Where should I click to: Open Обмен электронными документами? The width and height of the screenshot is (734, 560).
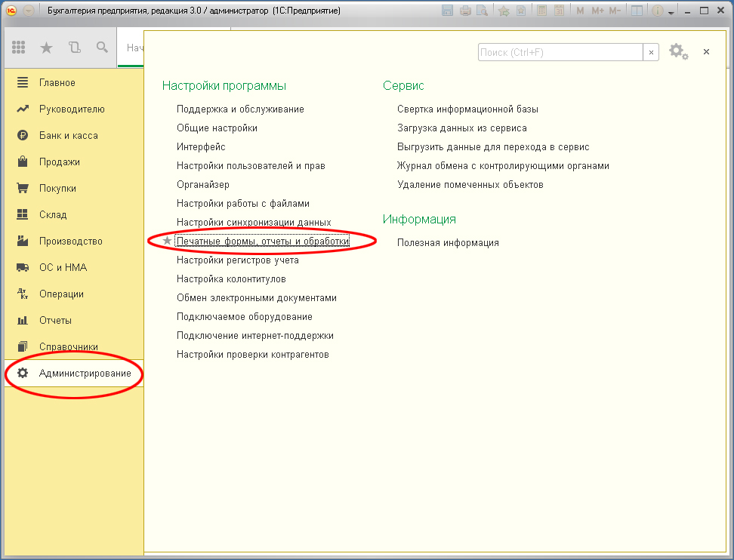point(257,298)
